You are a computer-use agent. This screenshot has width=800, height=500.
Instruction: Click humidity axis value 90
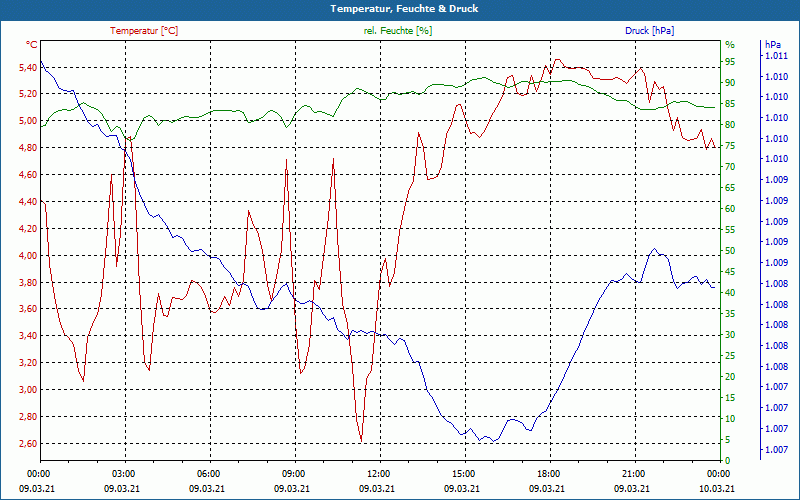[730, 83]
